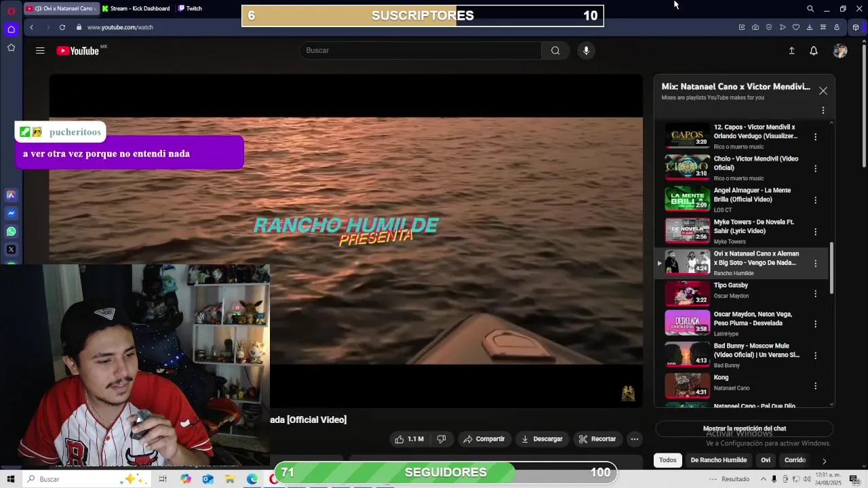868x488 pixels.
Task: Click the Capos video thumbnail
Action: pyautogui.click(x=688, y=135)
